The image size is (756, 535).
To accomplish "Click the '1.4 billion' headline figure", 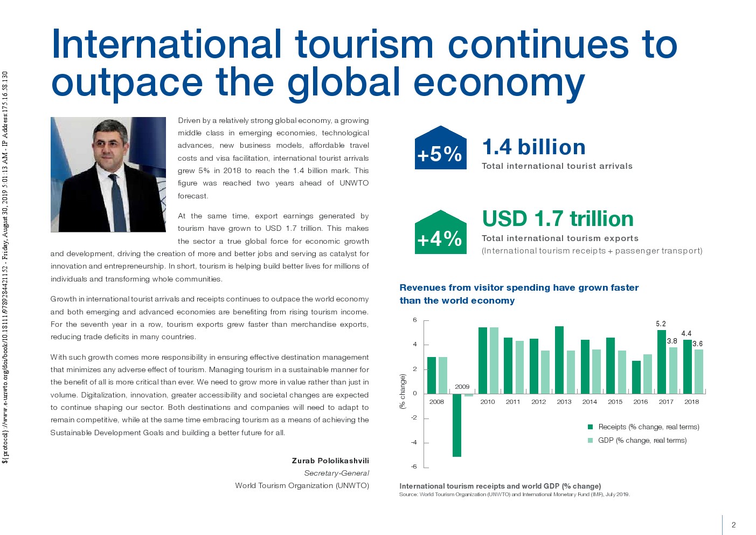I will point(533,147).
